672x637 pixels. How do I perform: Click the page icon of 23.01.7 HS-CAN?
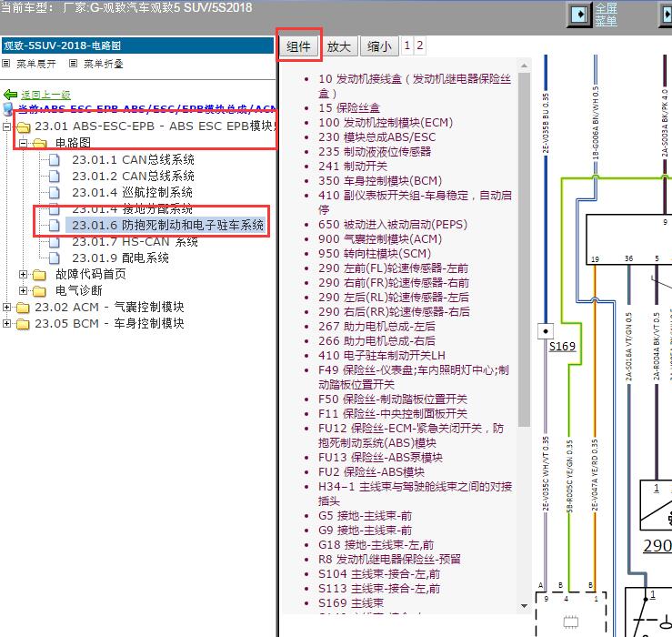(55, 242)
